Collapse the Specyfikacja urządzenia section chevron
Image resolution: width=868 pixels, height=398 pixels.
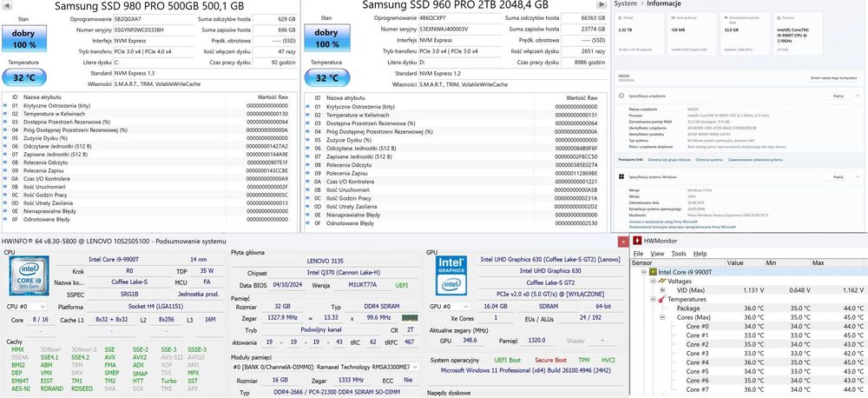(x=856, y=96)
